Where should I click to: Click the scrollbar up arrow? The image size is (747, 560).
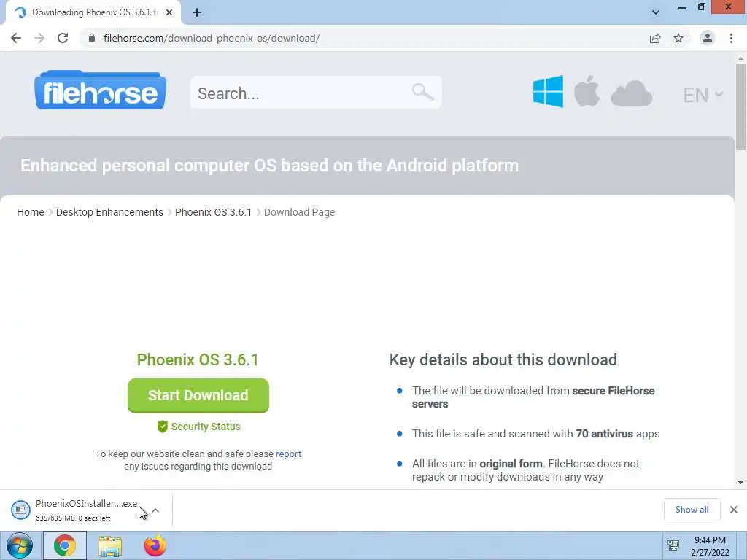tap(740, 58)
